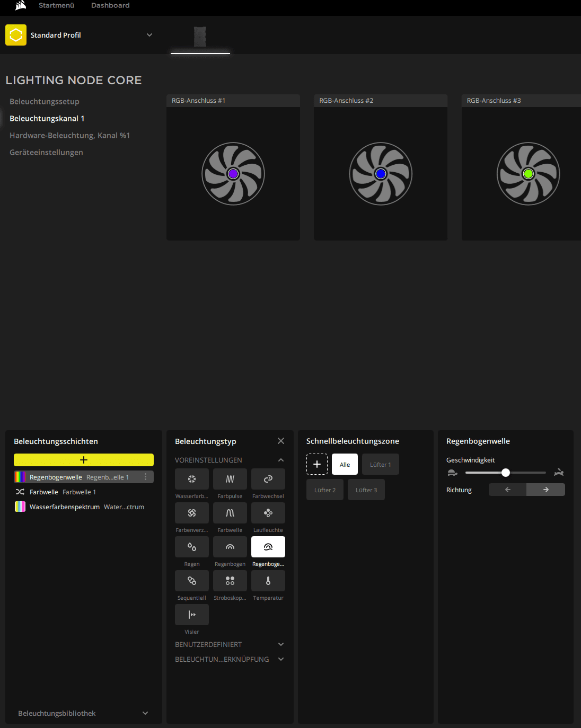This screenshot has width=581, height=728.
Task: Select the Sequentiell lighting effect
Action: tap(192, 581)
